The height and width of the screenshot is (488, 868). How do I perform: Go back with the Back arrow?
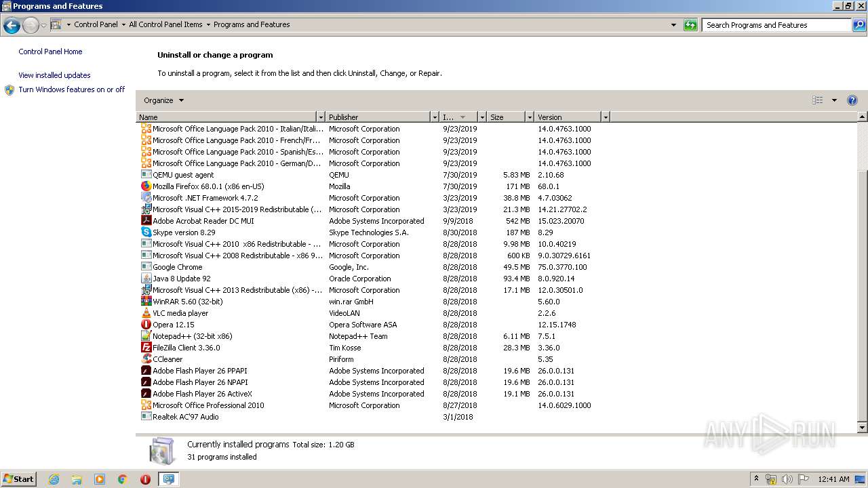12,26
